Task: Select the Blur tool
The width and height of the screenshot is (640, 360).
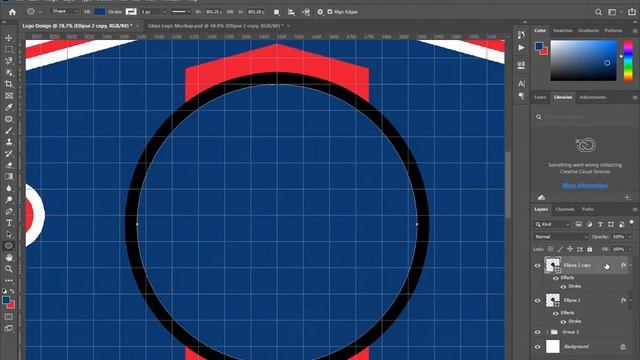Action: click(9, 188)
